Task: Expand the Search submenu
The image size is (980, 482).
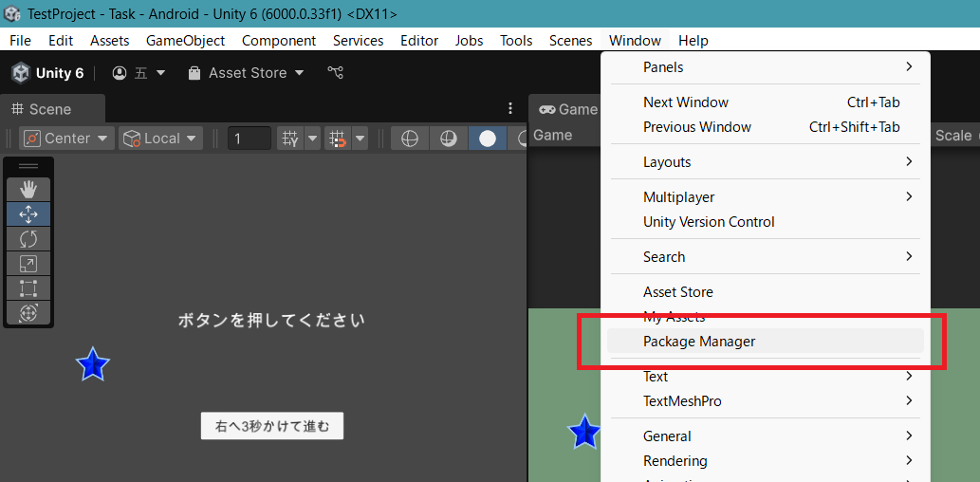Action: point(766,257)
